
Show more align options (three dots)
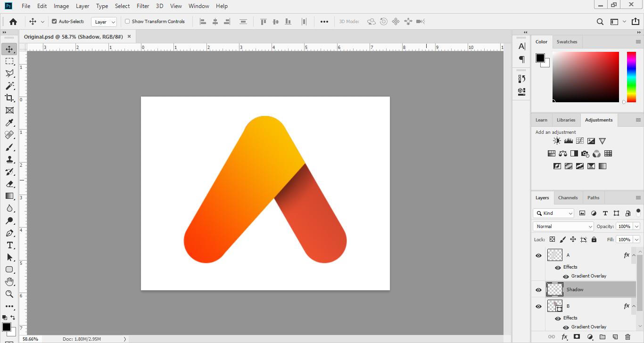click(x=324, y=22)
